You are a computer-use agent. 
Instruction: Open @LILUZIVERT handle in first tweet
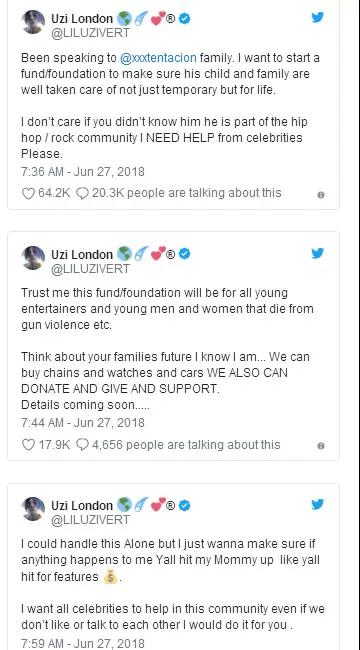[90, 34]
